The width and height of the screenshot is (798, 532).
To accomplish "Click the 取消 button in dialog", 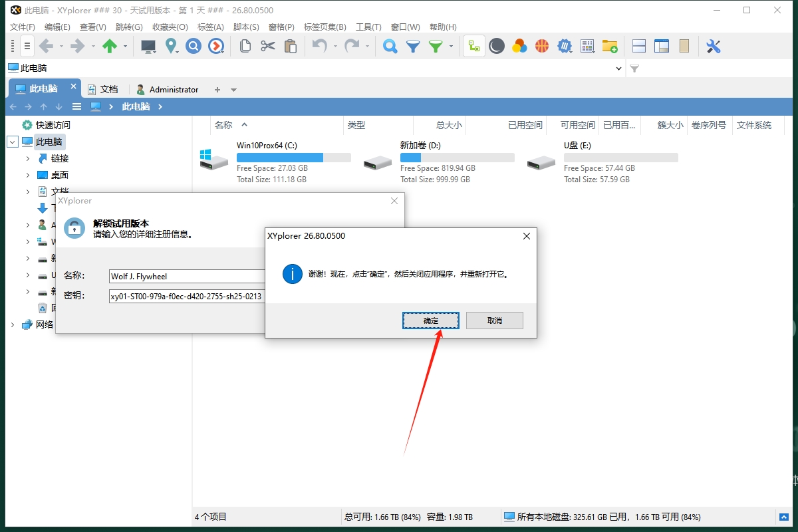I will click(495, 321).
